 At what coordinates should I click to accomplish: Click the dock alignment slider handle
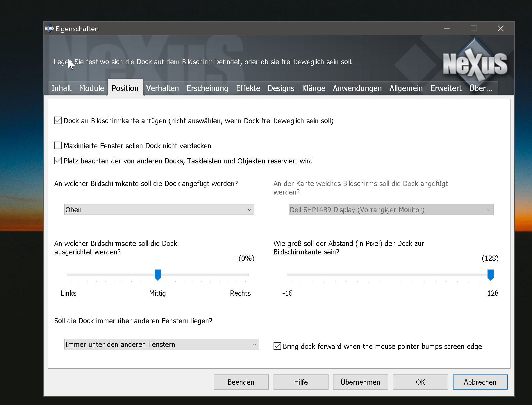tap(158, 275)
